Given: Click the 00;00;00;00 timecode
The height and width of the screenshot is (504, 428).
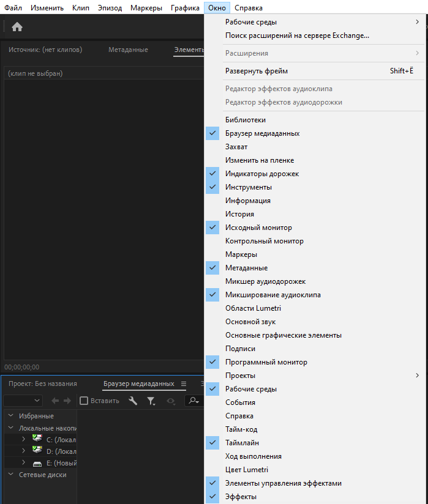Looking at the screenshot, I should [22, 367].
